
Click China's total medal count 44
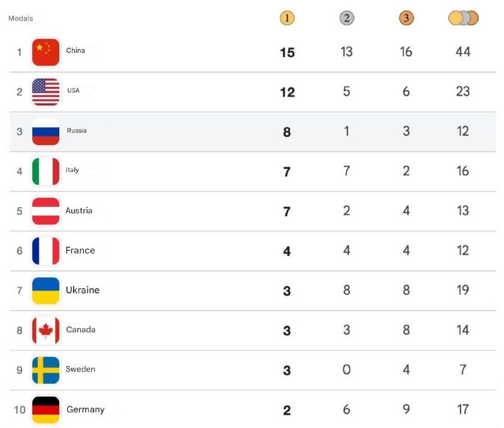463,52
